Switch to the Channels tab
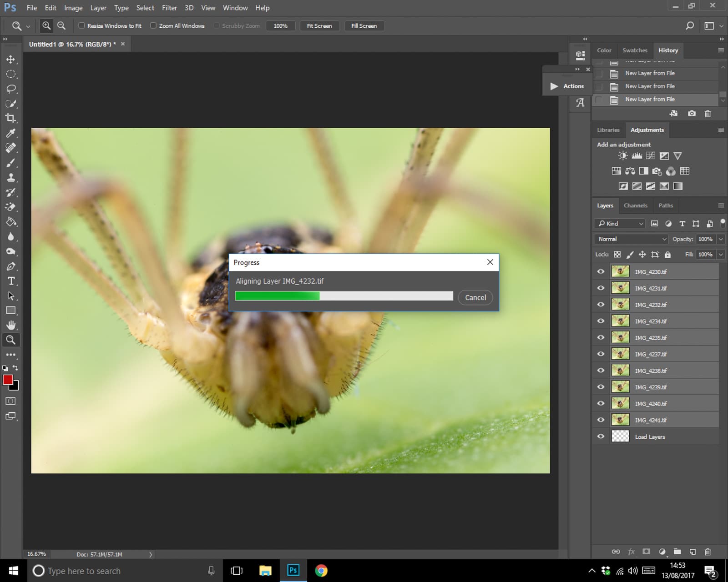This screenshot has width=728, height=582. pyautogui.click(x=635, y=206)
